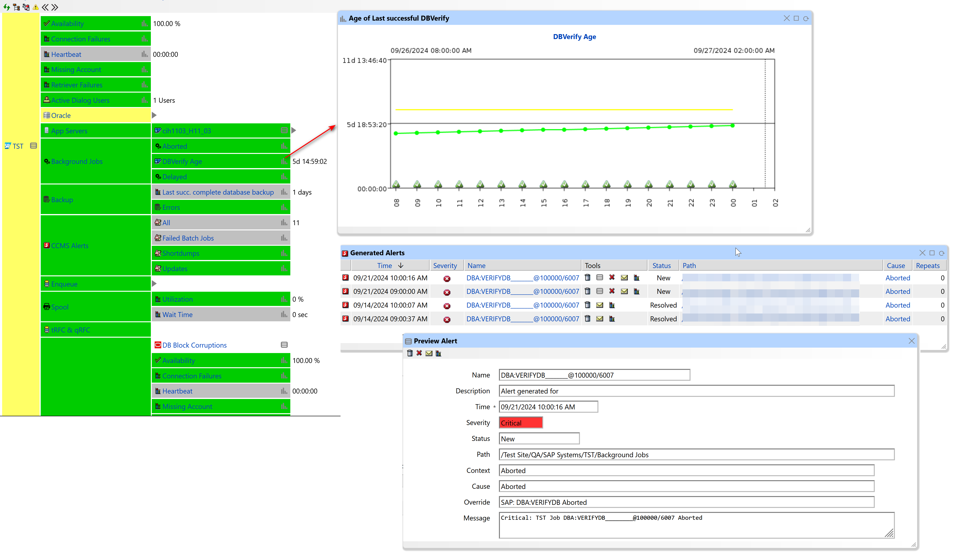The width and height of the screenshot is (960, 560).
Task: Expand the Enqueue node arrow
Action: coord(154,283)
